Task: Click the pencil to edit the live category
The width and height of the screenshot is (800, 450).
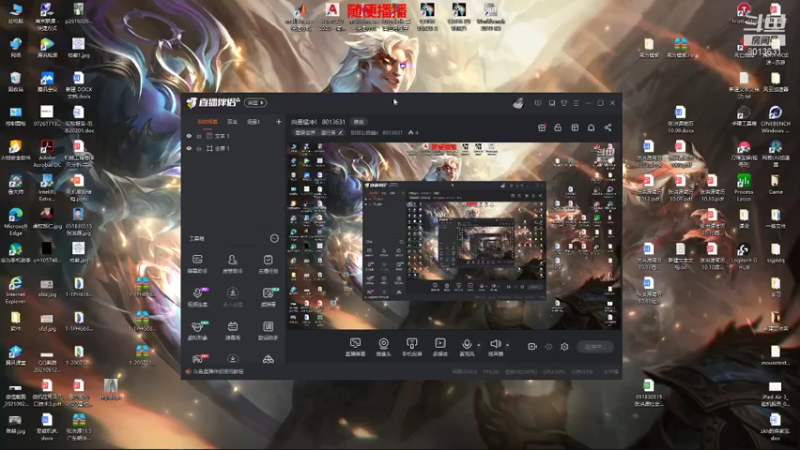Action: [341, 133]
